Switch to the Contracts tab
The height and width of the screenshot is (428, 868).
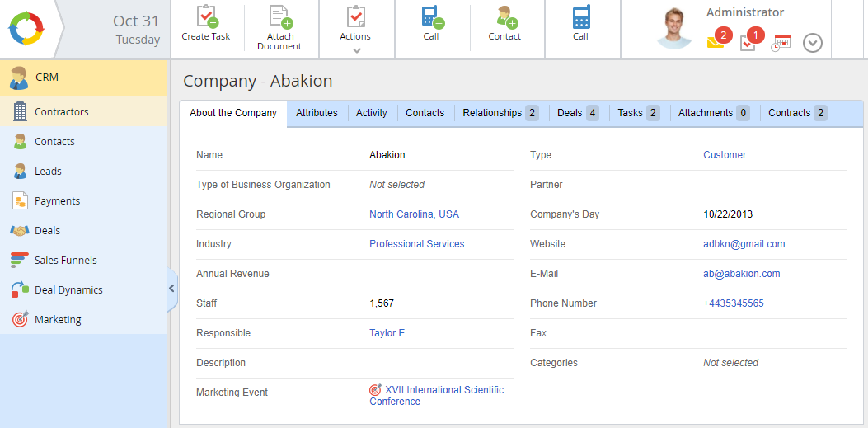point(797,113)
